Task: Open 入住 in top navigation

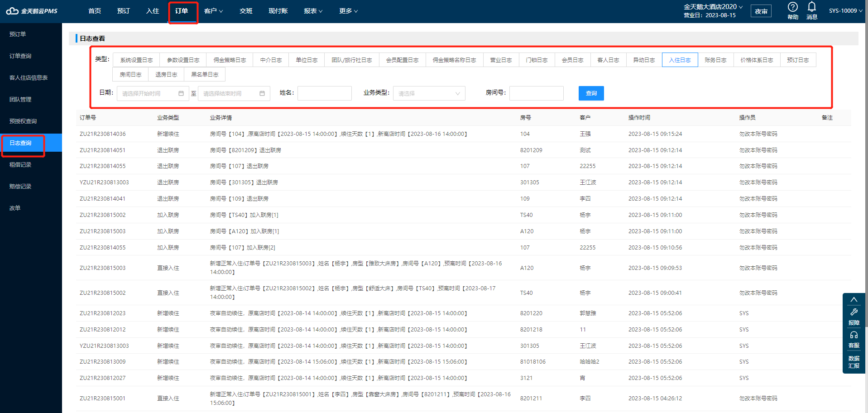Action: [x=153, y=11]
